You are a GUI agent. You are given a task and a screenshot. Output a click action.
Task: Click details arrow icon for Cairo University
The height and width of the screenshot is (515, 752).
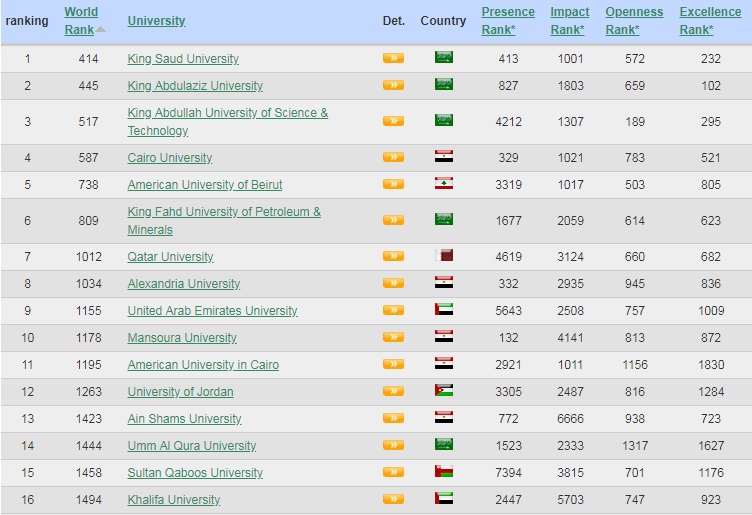coord(393,157)
